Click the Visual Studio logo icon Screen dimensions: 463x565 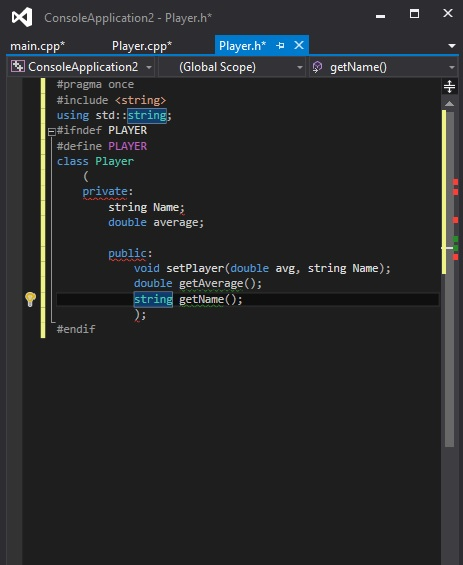click(x=22, y=17)
